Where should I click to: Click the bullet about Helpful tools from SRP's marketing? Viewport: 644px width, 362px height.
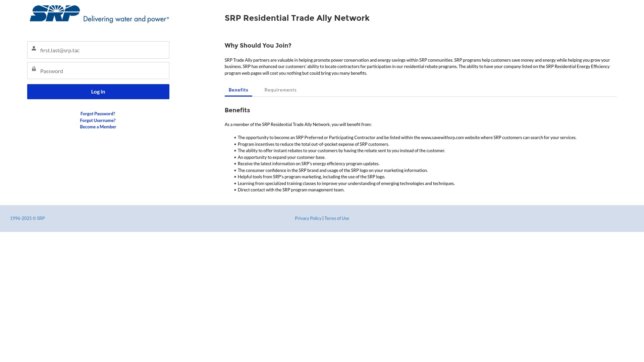point(311,177)
